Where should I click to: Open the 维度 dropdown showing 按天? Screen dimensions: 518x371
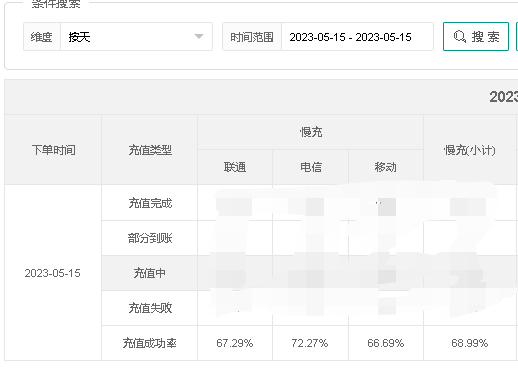136,37
